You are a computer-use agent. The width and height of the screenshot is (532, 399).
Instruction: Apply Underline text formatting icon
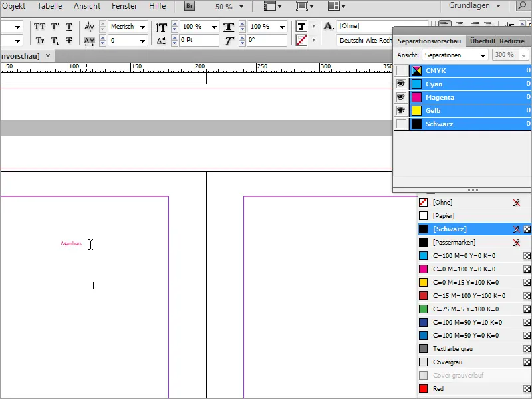pyautogui.click(x=69, y=27)
